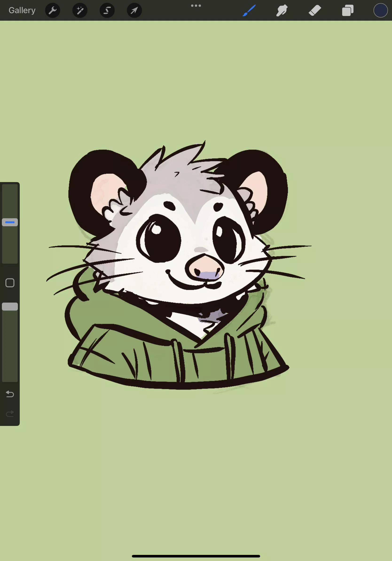Click the brush opacity slider handle

pyautogui.click(x=10, y=306)
